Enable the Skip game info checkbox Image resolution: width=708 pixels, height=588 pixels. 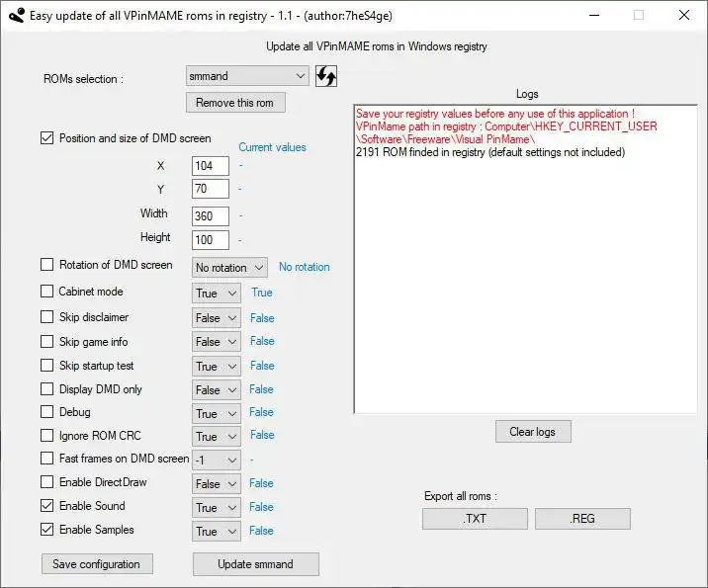click(x=46, y=342)
